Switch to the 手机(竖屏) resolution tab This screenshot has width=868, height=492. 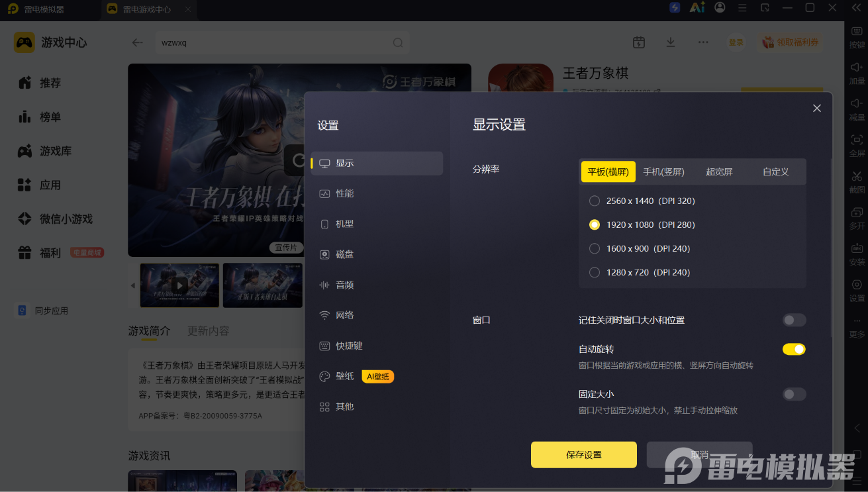point(663,172)
